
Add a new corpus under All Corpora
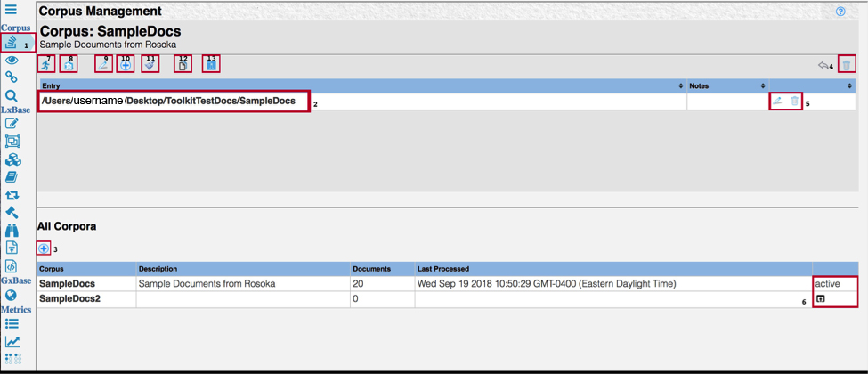44,248
